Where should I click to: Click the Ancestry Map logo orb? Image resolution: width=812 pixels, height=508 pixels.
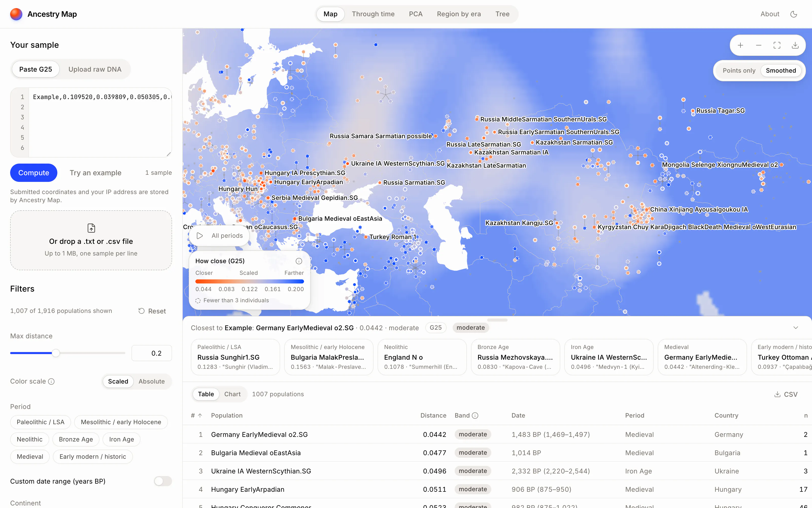[16, 14]
